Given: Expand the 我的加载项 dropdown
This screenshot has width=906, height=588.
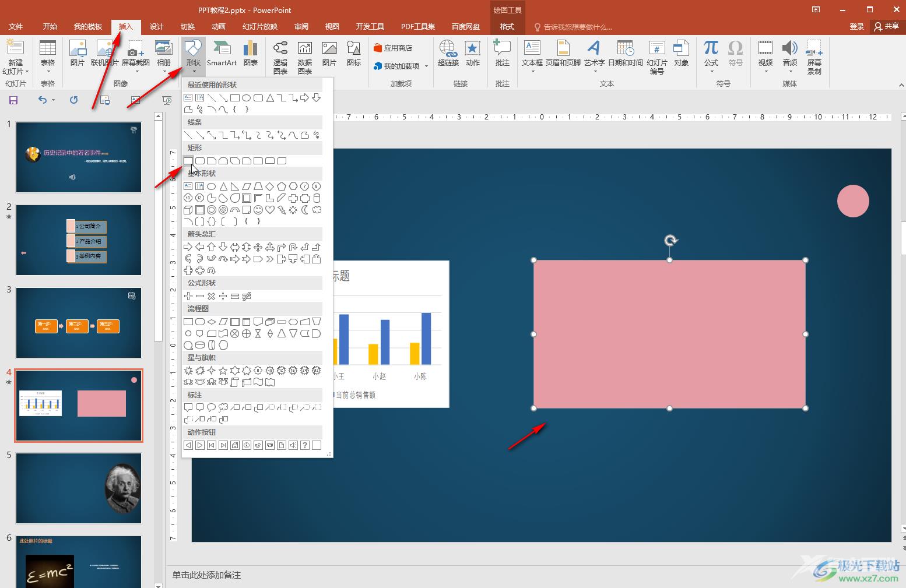Looking at the screenshot, I should [x=427, y=66].
